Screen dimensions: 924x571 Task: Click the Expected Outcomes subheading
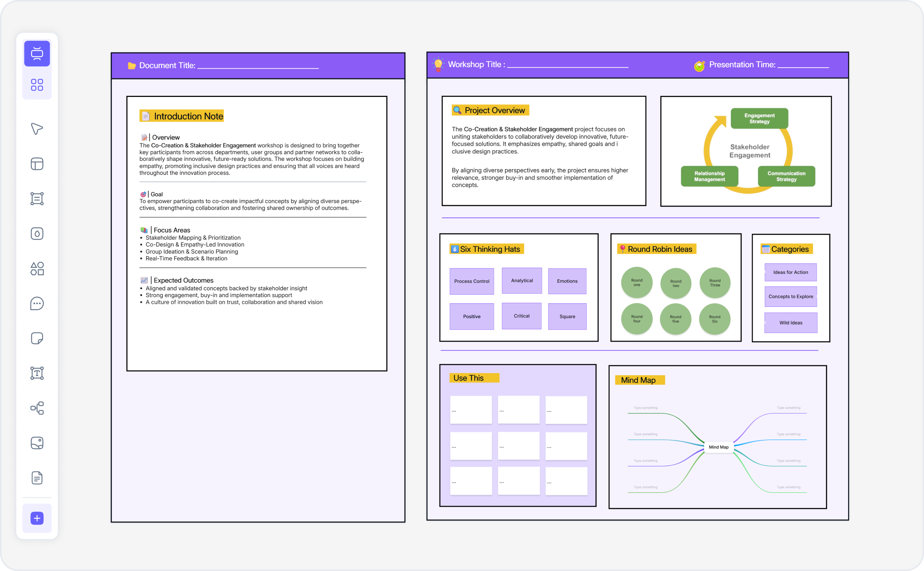[x=184, y=280]
